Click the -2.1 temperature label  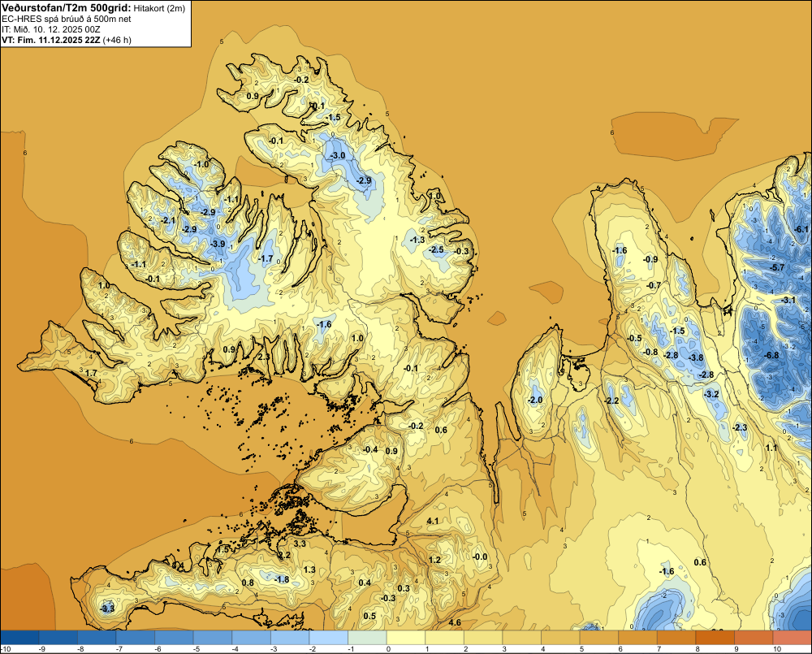(x=168, y=220)
